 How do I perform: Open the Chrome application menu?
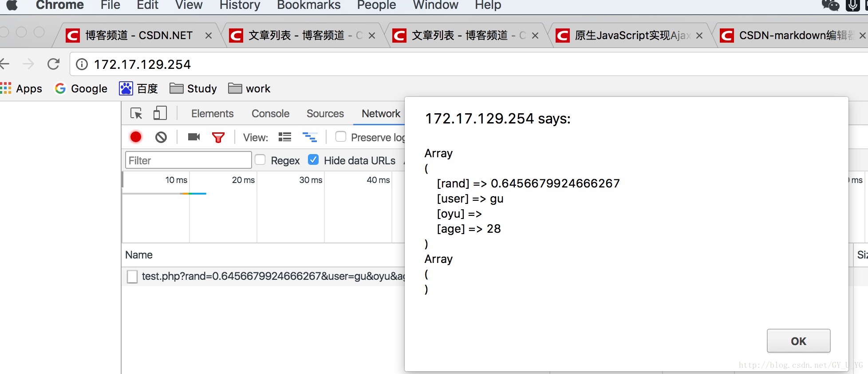[x=60, y=5]
